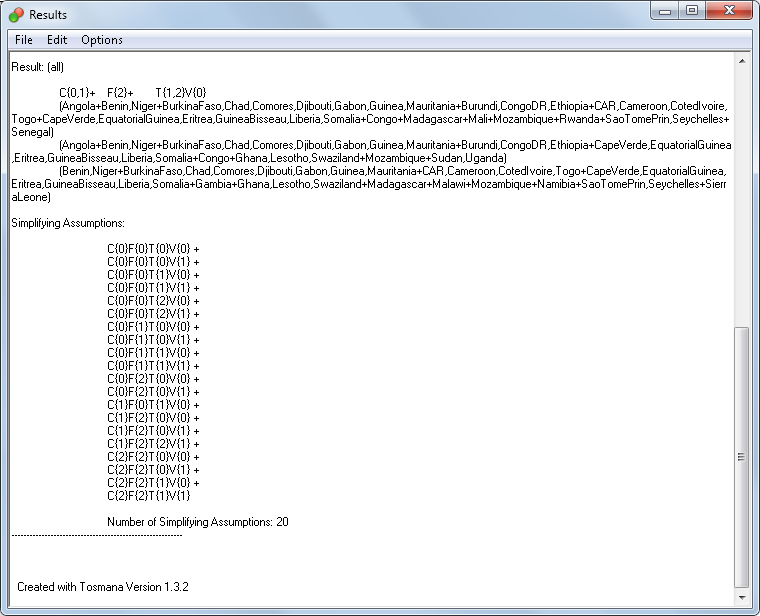Click 'Created with Tosmana Version 1.3.2' text
The width and height of the screenshot is (760, 616).
103,586
